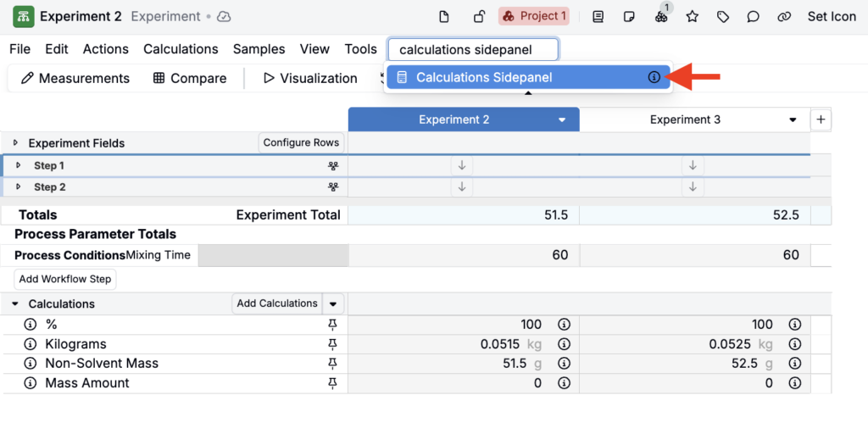Open dropdown arrow beside Add Calculations
Viewport: 868px width, 423px height.
(332, 304)
